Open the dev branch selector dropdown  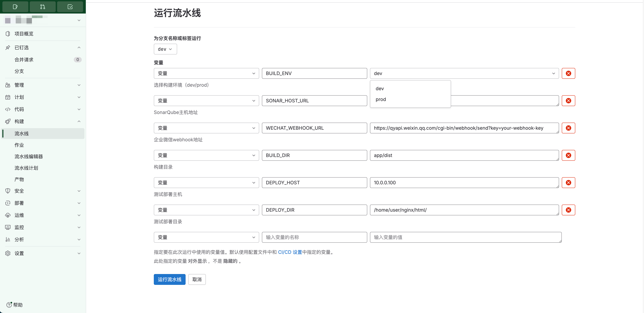165,49
